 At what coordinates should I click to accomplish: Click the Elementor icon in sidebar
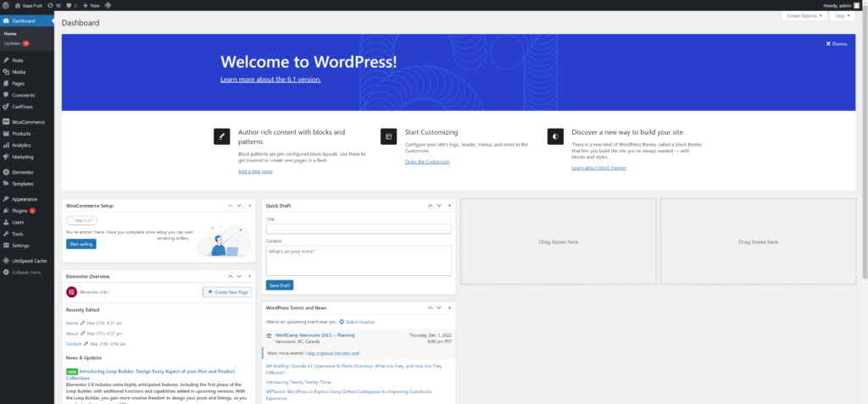[x=6, y=172]
